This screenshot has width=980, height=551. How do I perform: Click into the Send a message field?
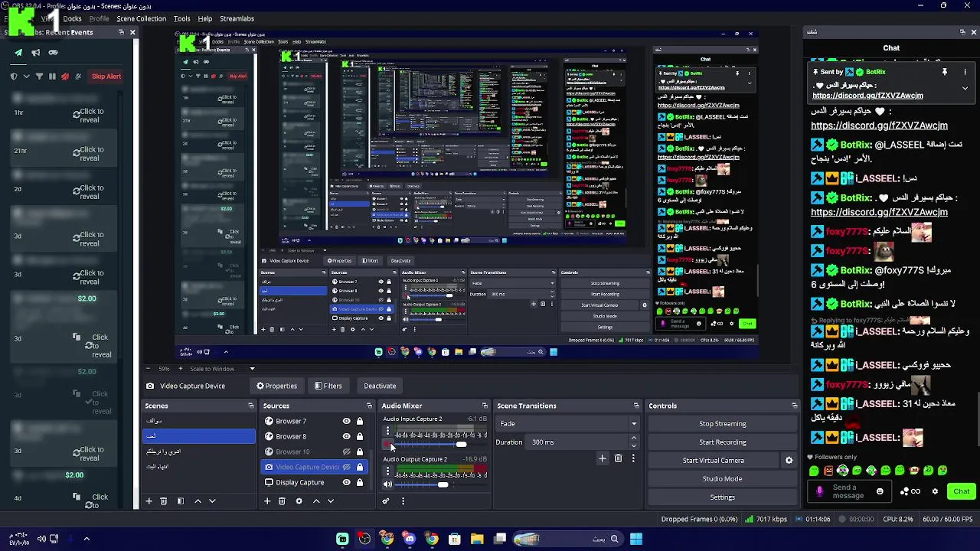click(849, 491)
